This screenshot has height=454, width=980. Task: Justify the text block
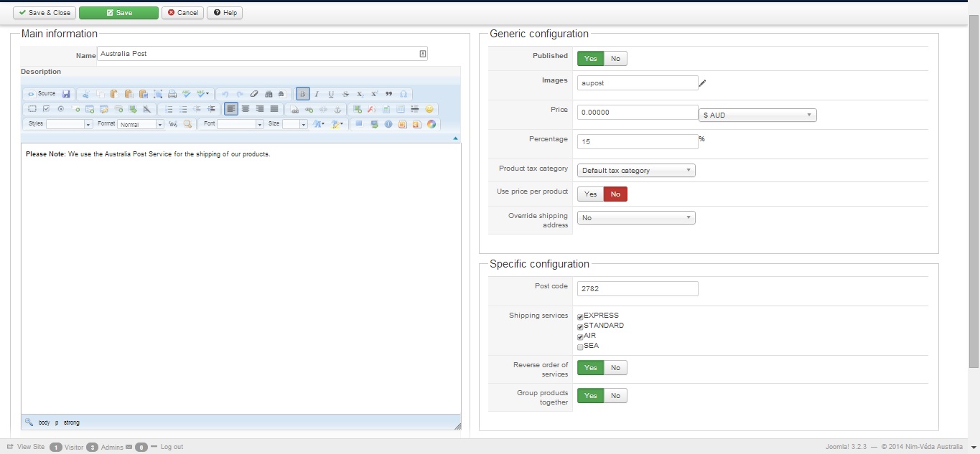[x=274, y=109]
